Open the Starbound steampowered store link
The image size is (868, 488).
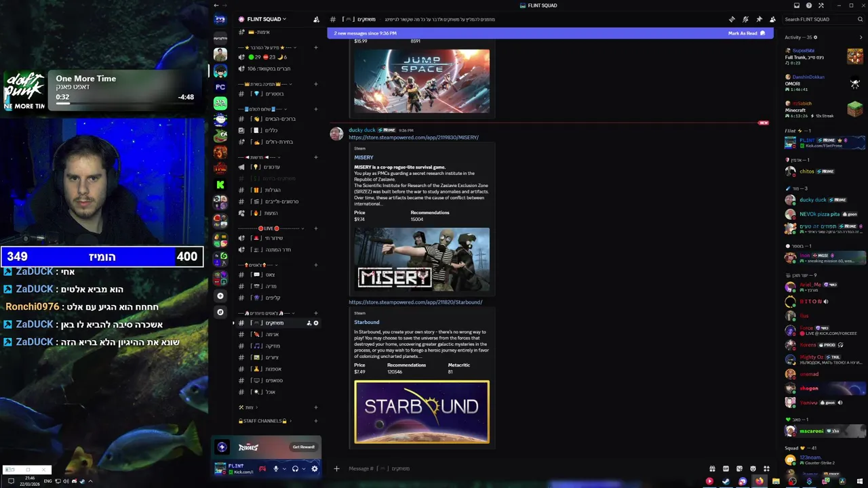(x=416, y=302)
